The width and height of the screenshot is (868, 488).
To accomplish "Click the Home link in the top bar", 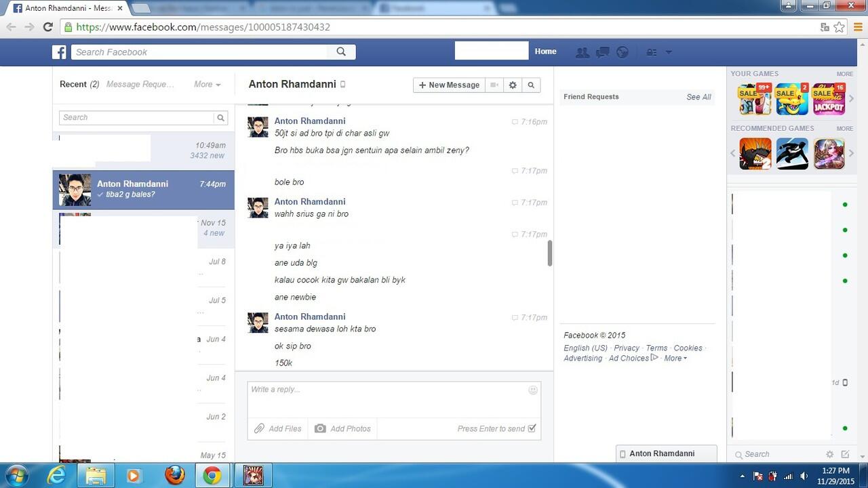I will pyautogui.click(x=545, y=52).
